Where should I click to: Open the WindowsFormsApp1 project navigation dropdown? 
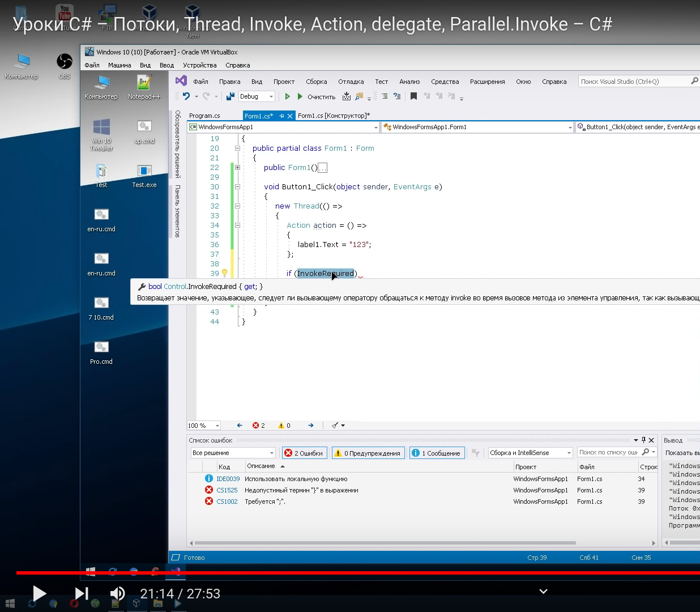284,127
